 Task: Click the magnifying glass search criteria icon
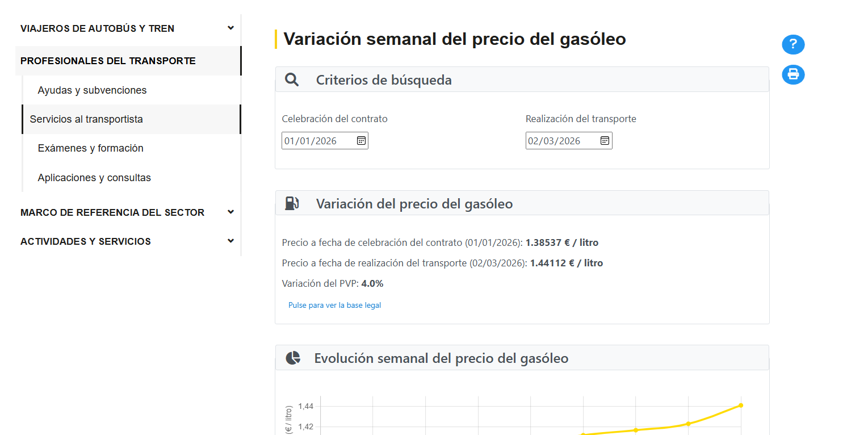pos(292,80)
